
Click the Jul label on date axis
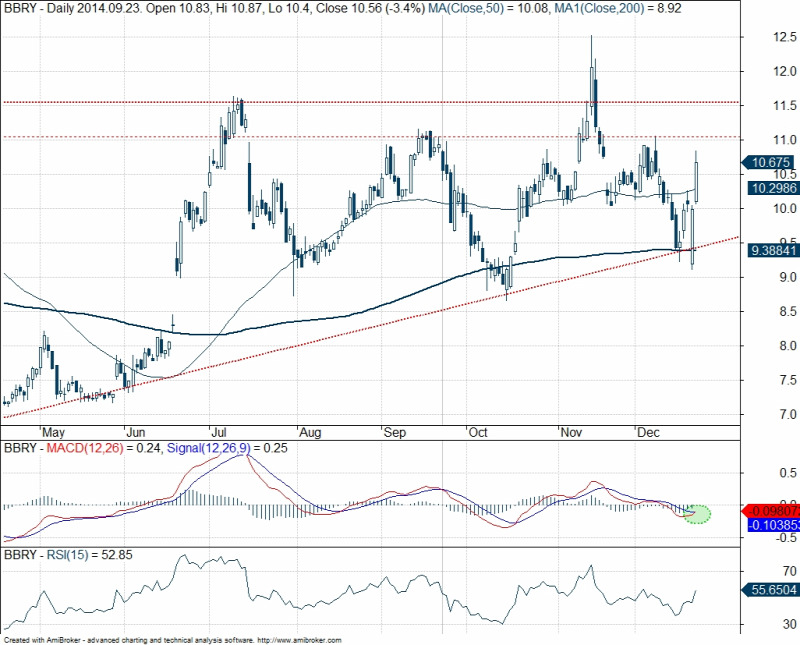218,433
